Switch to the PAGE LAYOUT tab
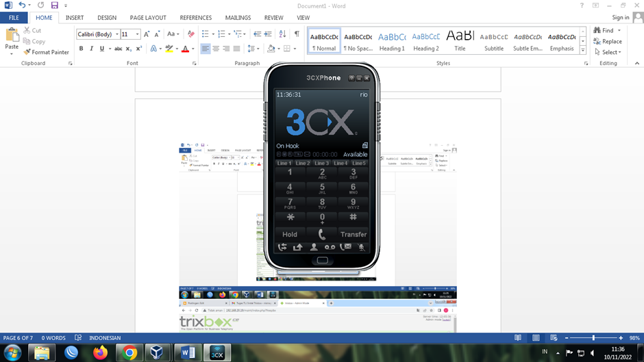The width and height of the screenshot is (644, 362). 148,18
